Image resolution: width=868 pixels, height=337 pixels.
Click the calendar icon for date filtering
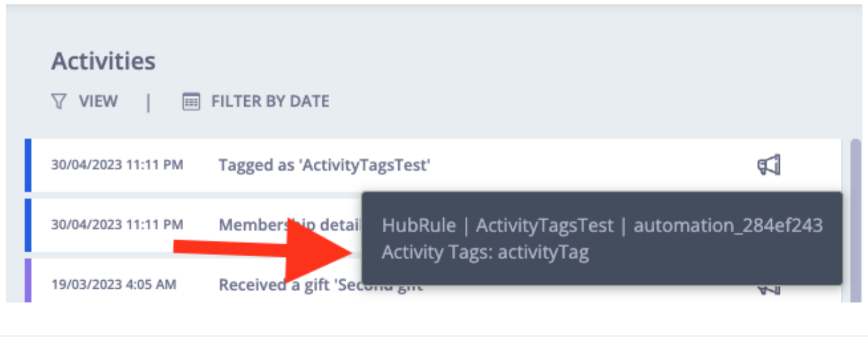pos(192,101)
